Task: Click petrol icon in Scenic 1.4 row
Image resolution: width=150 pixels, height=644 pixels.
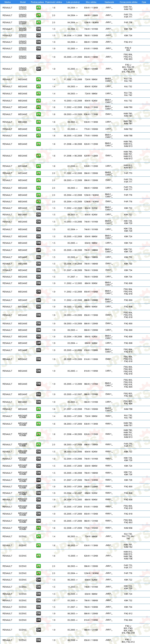Action: click(x=38, y=536)
